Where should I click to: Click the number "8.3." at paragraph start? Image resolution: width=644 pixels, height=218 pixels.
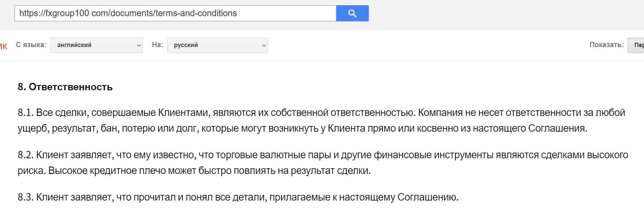pos(26,198)
